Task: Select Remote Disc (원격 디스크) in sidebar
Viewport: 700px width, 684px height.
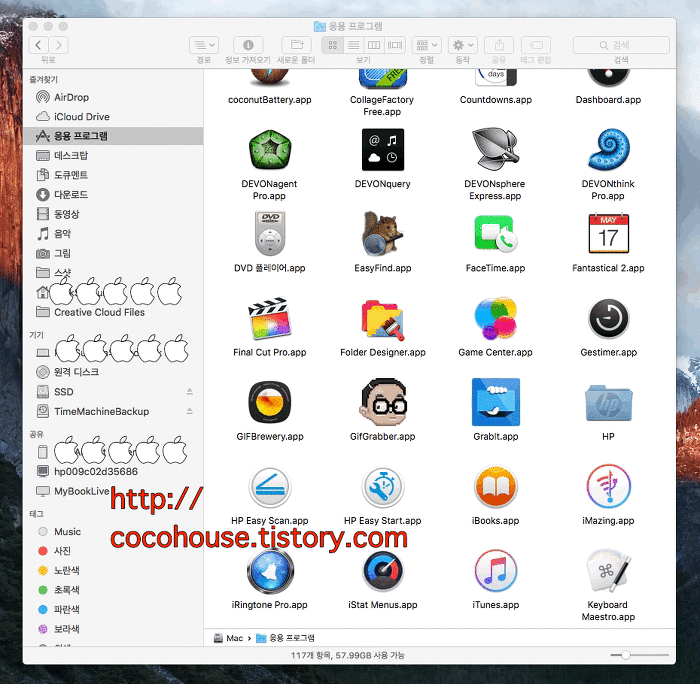Action: coord(113,372)
